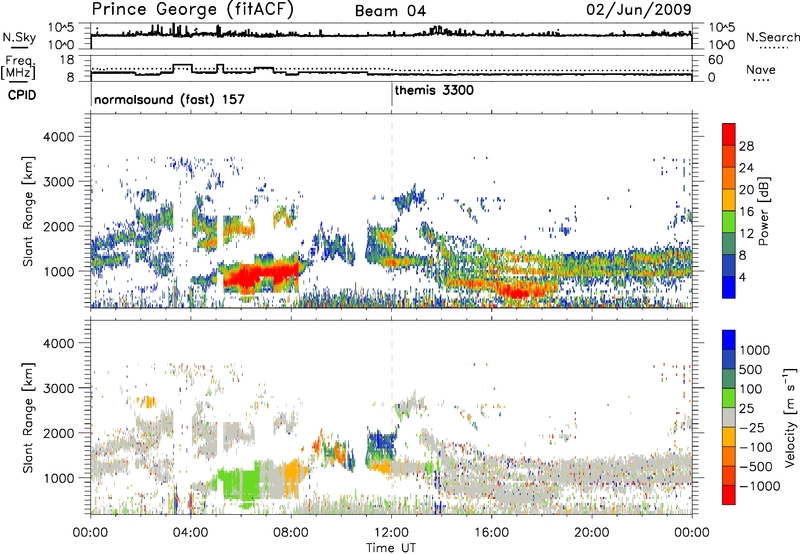Click the red top of power colorbar
The width and height of the screenshot is (800, 554).
[x=729, y=134]
